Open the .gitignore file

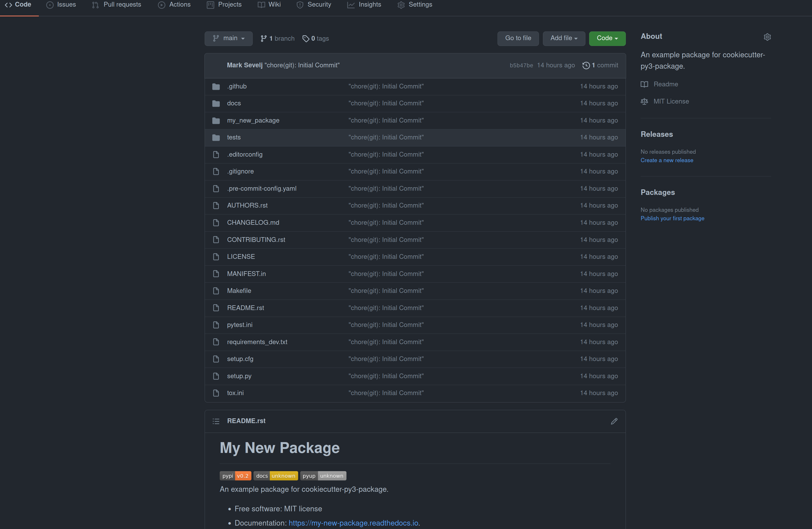coord(240,172)
